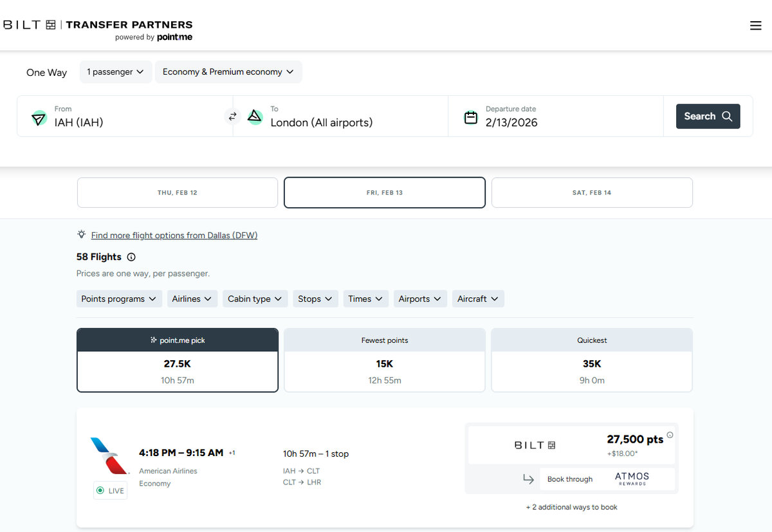772x532 pixels.
Task: Click the American Airlines logo on the flight card
Action: 109,454
